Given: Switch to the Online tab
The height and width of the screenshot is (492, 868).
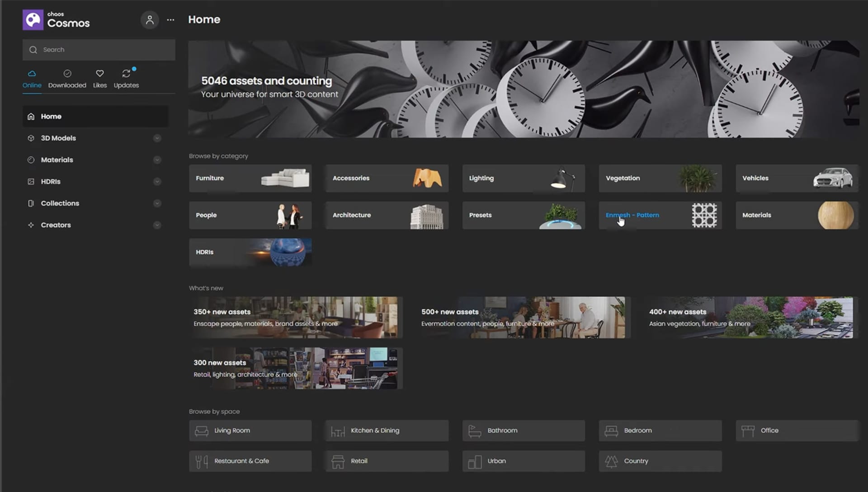Looking at the screenshot, I should pos(32,79).
